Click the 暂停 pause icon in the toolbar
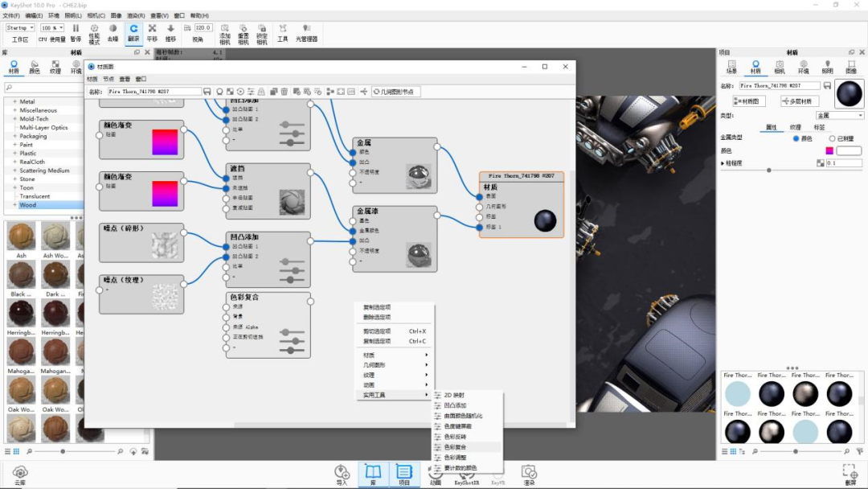The width and height of the screenshot is (868, 489). pyautogui.click(x=76, y=28)
